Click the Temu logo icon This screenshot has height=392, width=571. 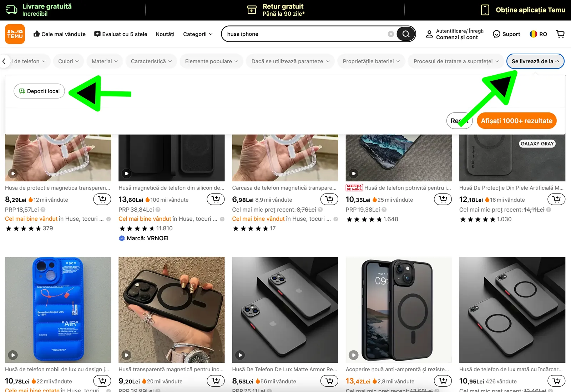click(15, 34)
